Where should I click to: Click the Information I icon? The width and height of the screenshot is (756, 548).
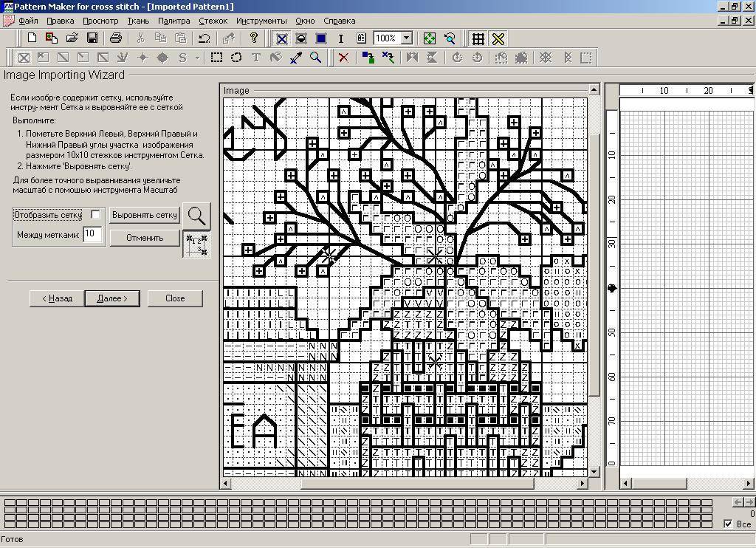pos(341,38)
